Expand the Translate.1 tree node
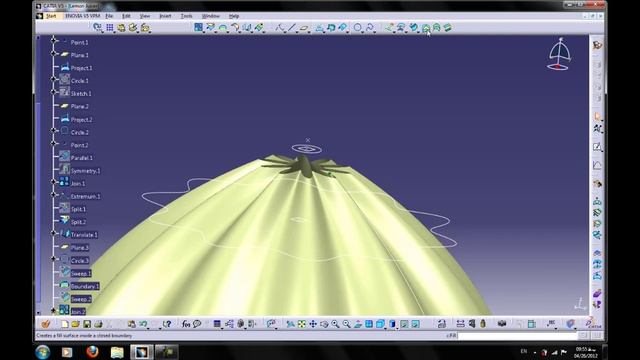The height and width of the screenshot is (360, 640). pos(53,233)
